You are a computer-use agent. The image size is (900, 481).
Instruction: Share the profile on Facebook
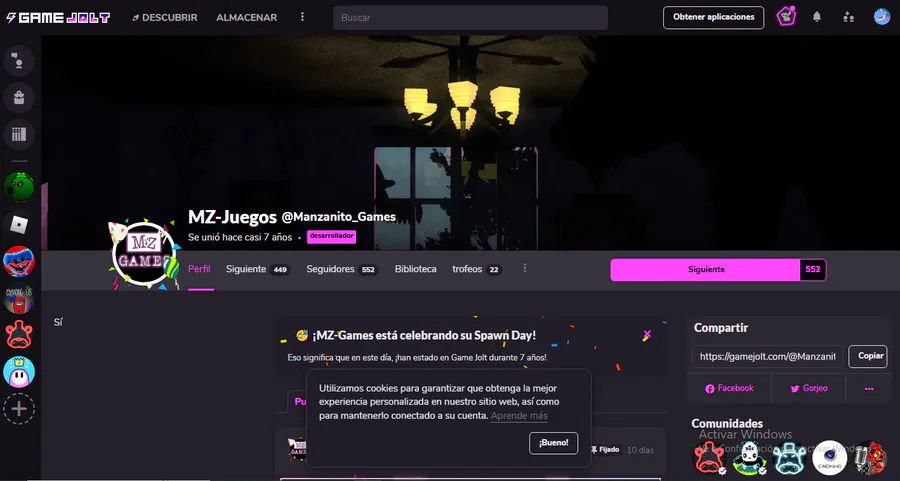coord(729,389)
